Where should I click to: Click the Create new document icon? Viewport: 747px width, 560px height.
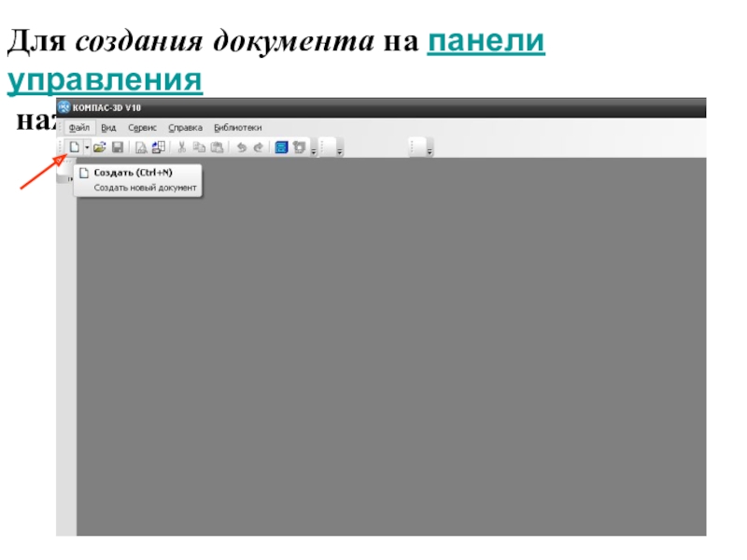(x=75, y=147)
